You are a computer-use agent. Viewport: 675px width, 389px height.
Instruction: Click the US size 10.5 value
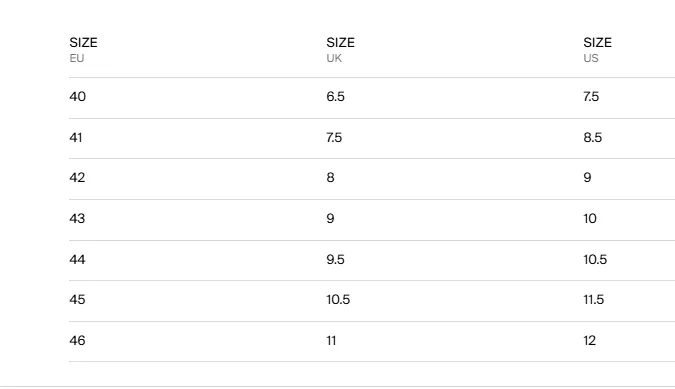click(x=595, y=259)
